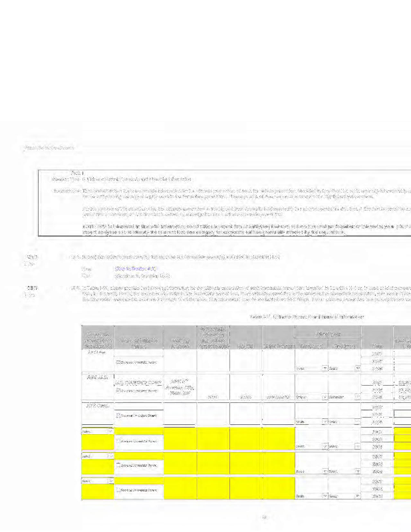Tick the checkbox in the last yellow row
This screenshot has height=532, width=411.
coord(119,489)
